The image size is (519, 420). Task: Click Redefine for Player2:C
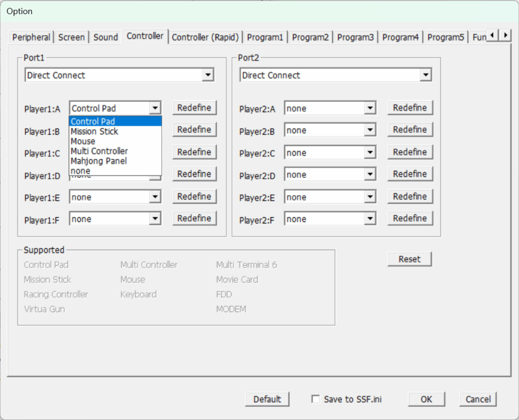coord(410,152)
